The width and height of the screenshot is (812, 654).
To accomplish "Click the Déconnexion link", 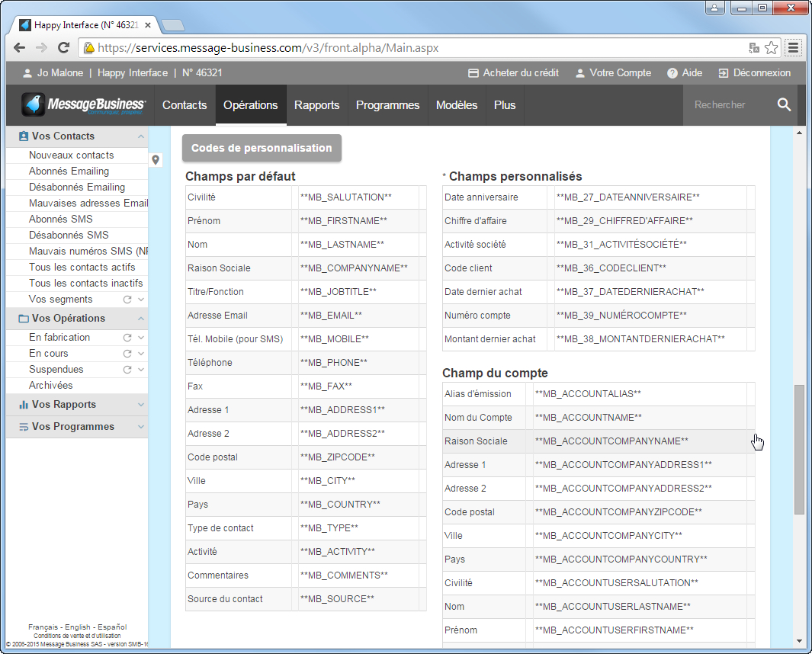I will pos(754,73).
